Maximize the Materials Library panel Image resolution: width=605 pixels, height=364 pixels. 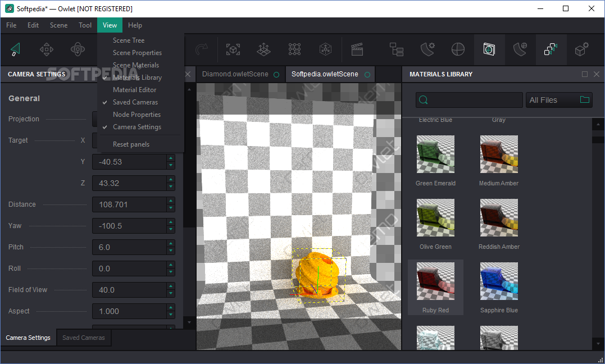(585, 74)
